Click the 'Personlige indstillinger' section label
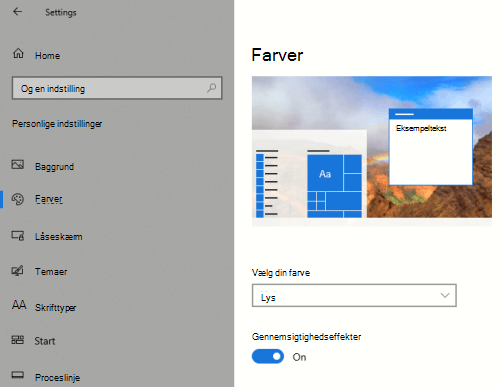 point(57,124)
